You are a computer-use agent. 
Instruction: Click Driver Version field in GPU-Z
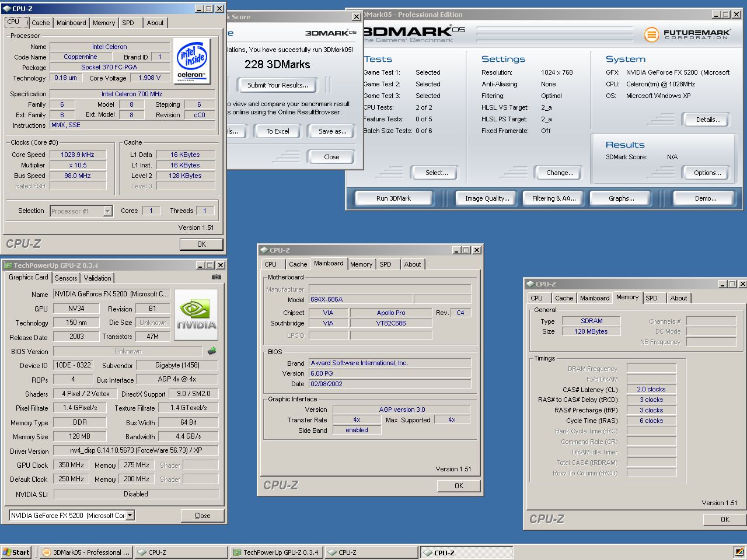tap(136, 450)
